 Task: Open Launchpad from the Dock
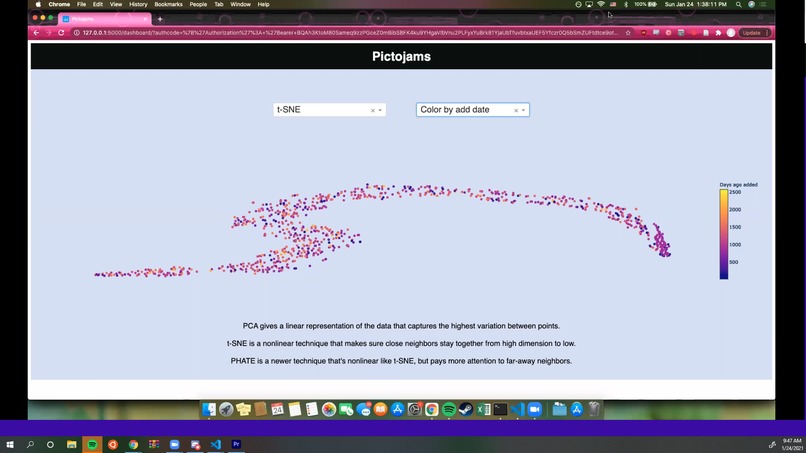[226, 409]
